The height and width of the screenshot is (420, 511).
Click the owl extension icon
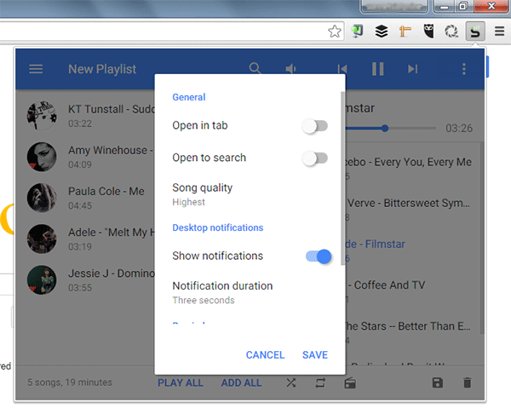(x=428, y=32)
